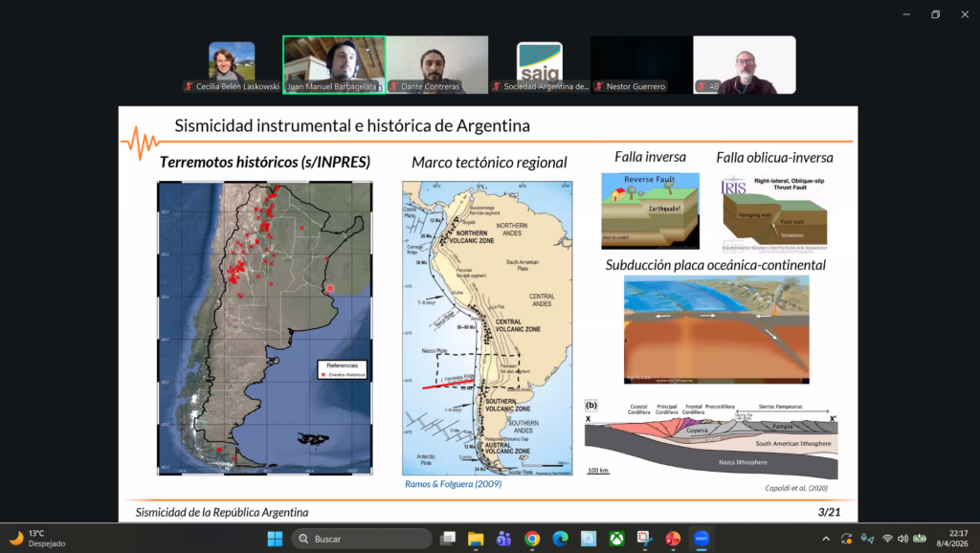Viewport: 980px width, 553px height.
Task: Open the weather widget showing 13°C
Action: [29, 539]
